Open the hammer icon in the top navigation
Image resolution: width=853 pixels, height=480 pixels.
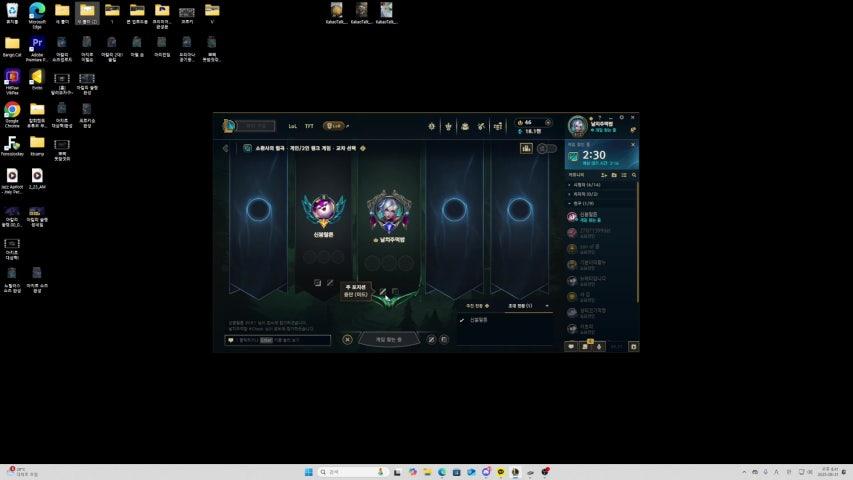pyautogui.click(x=481, y=126)
